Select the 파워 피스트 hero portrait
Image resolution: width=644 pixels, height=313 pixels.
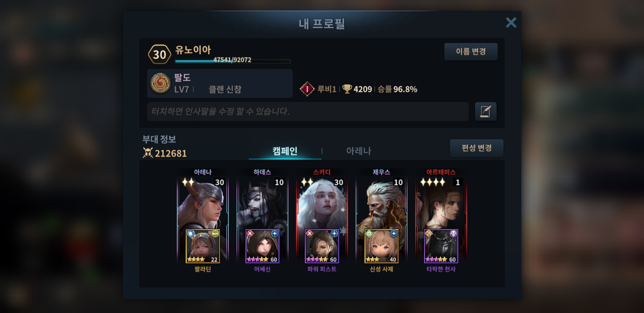pyautogui.click(x=322, y=246)
